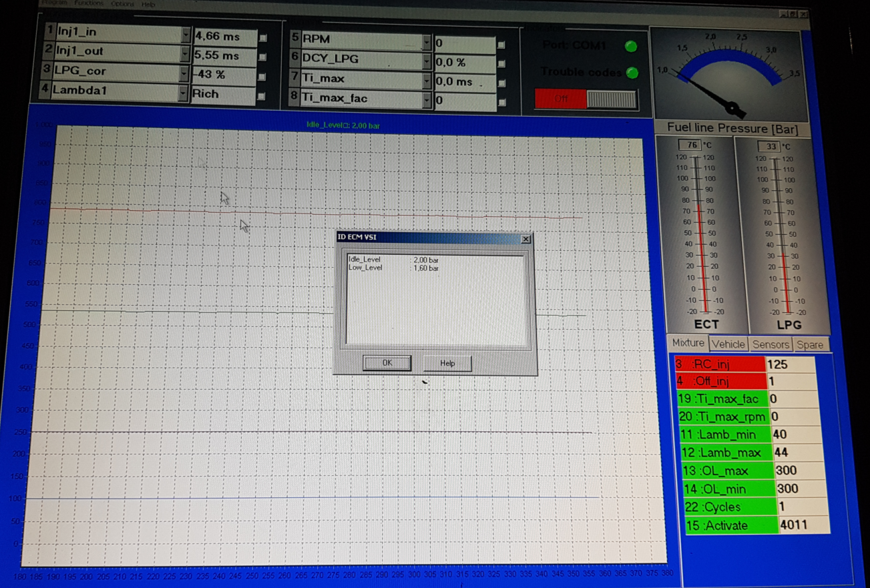Toggle the checkbox beside Inj1_in 4,66 ms
This screenshot has width=870, height=588.
tap(262, 39)
